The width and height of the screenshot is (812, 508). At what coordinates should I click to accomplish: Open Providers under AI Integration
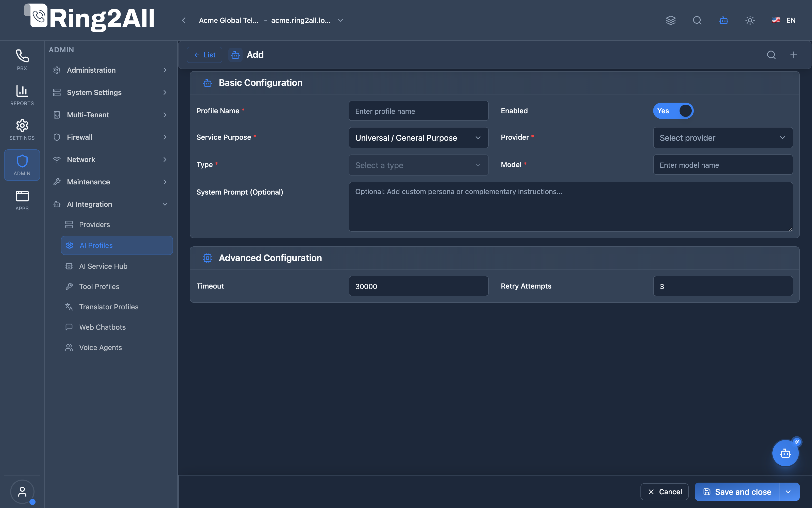coord(117,225)
